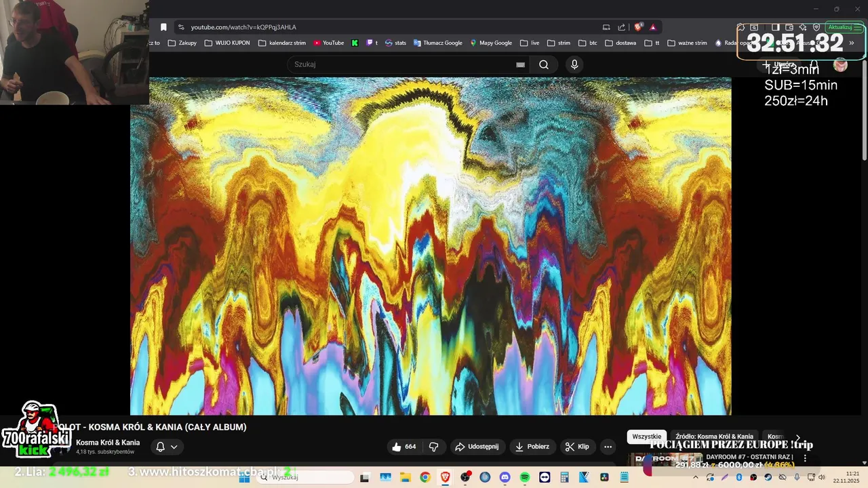Open Google Chrome from the taskbar
The width and height of the screenshot is (868, 488).
click(x=425, y=477)
